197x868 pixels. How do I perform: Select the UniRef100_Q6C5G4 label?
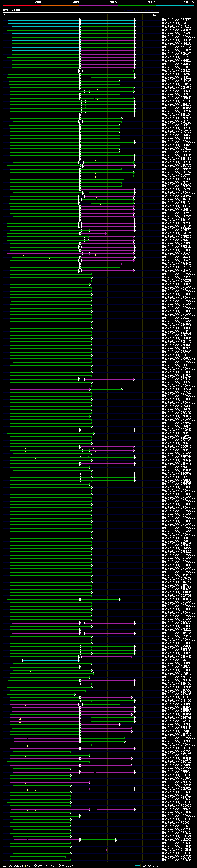point(177,389)
